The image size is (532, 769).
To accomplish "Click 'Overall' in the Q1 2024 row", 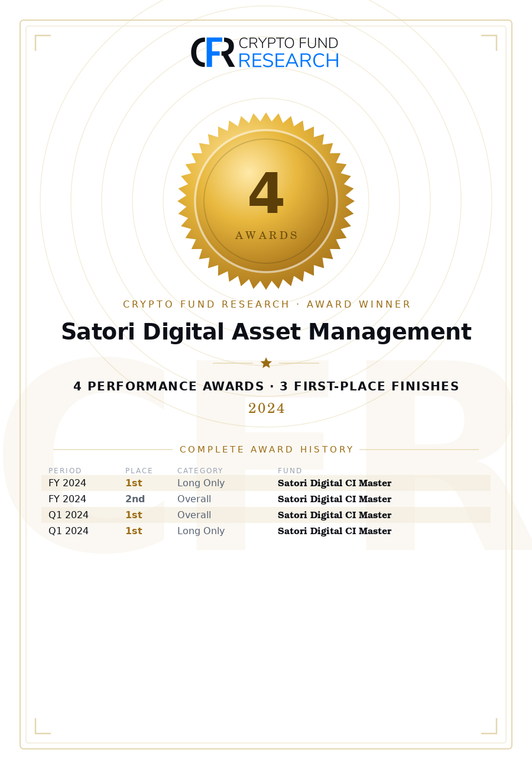I will coord(194,515).
